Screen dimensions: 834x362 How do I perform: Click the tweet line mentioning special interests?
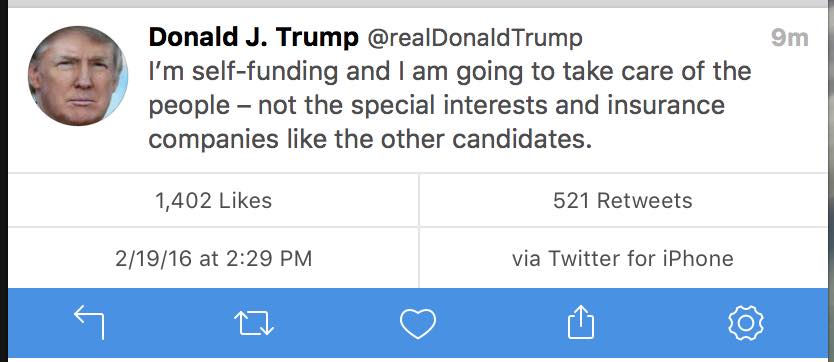pyautogui.click(x=437, y=106)
